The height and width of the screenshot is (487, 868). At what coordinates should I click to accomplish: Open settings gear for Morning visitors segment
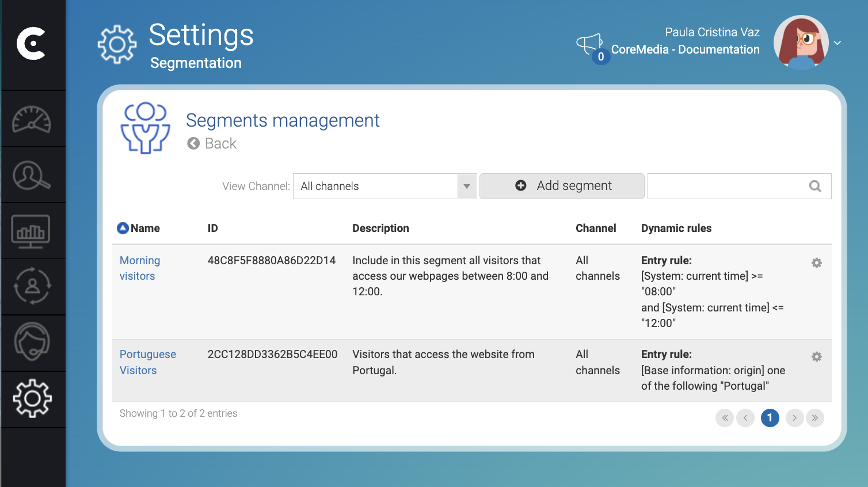[817, 262]
